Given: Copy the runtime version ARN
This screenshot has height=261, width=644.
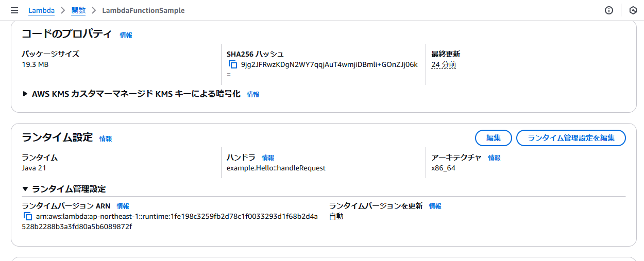Looking at the screenshot, I should point(28,217).
